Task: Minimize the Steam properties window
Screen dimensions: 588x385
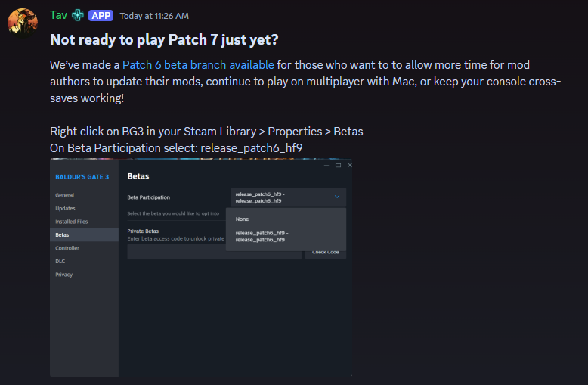Action: [x=326, y=165]
